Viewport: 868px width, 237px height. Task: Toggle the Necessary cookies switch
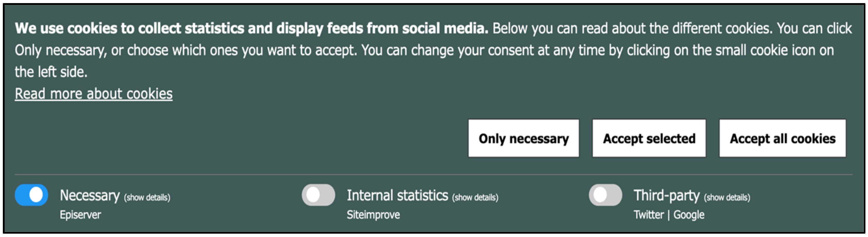(x=31, y=195)
